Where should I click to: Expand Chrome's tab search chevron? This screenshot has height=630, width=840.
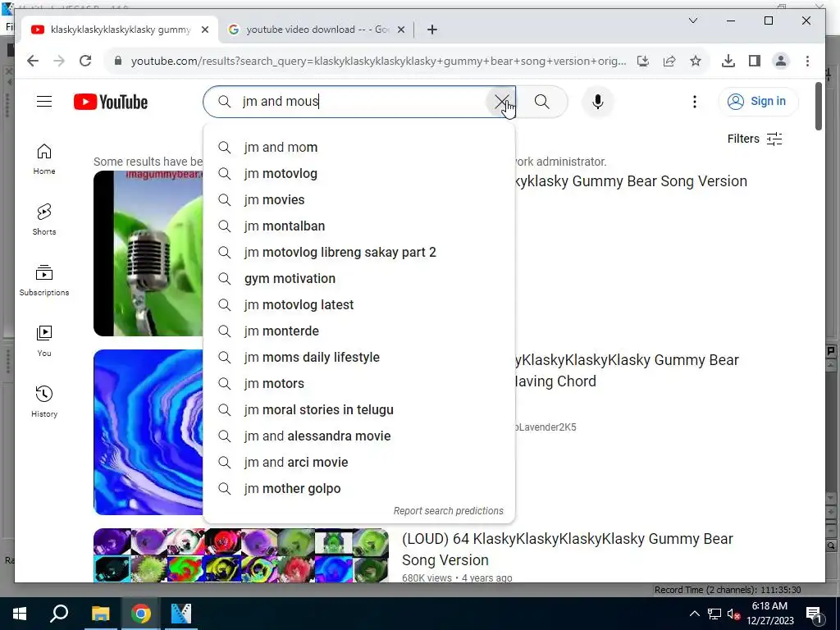coord(692,21)
